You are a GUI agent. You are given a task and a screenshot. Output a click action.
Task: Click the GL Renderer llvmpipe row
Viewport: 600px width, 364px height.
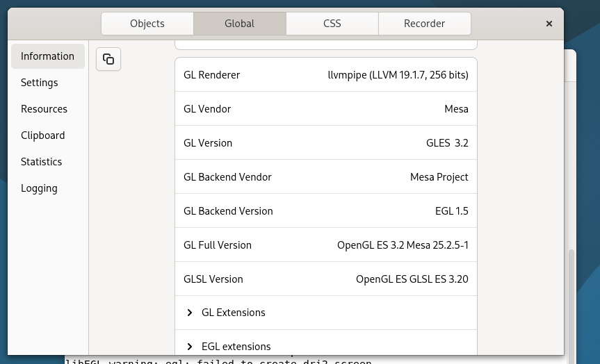(325, 75)
